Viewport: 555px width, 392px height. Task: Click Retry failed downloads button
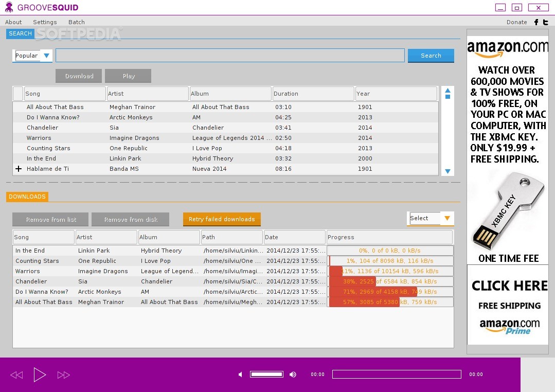[222, 219]
